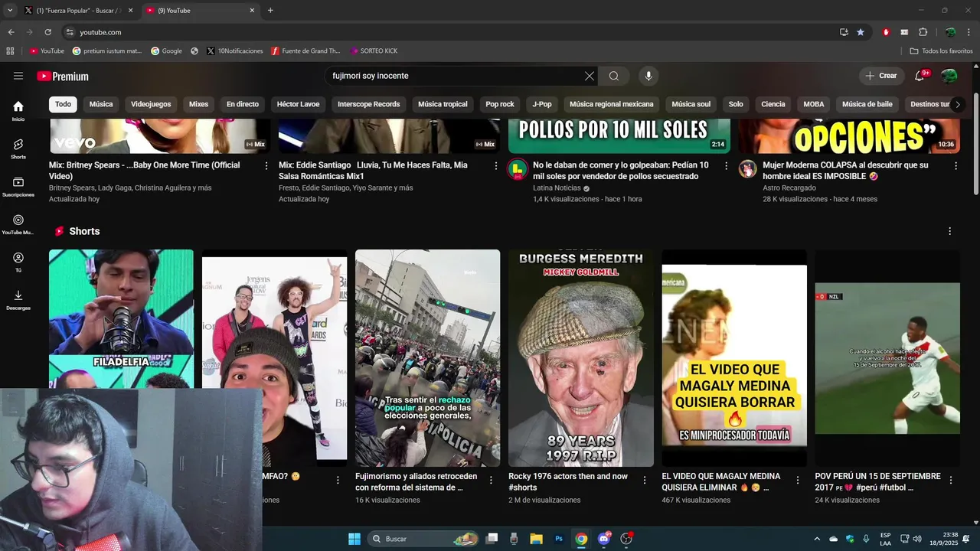
Task: Open Inicio in the sidebar
Action: click(18, 111)
